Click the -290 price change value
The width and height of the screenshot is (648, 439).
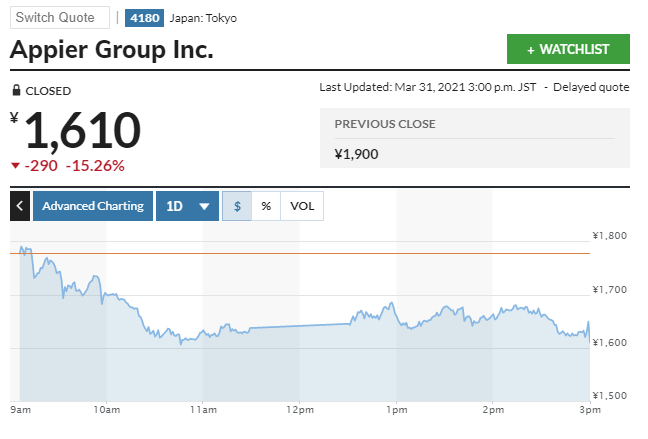click(x=41, y=166)
